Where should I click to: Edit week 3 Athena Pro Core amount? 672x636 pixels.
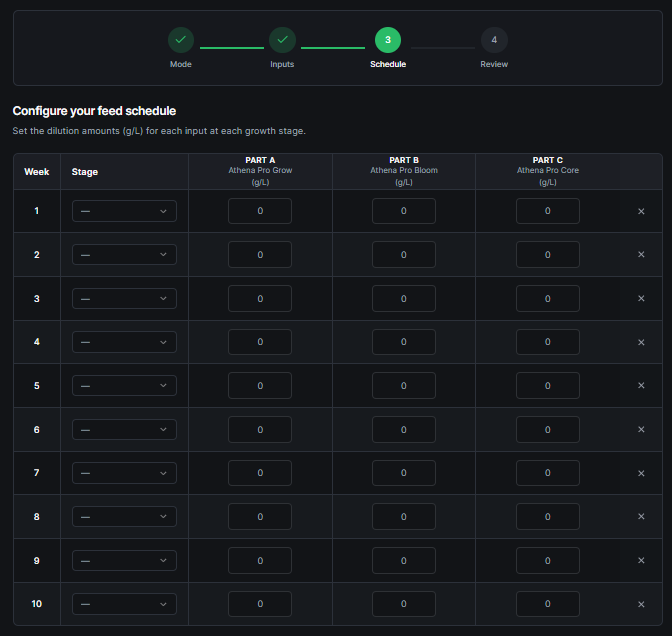click(x=548, y=299)
